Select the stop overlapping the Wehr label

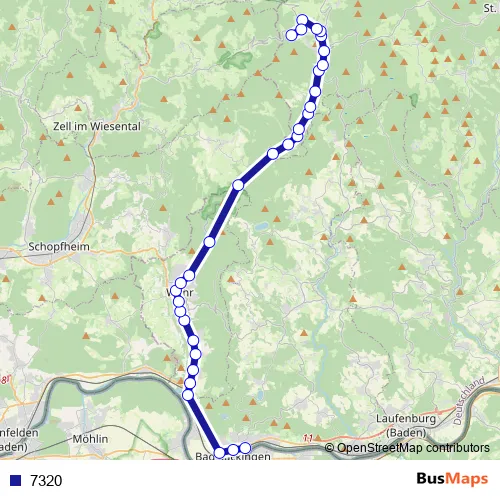click(x=176, y=291)
